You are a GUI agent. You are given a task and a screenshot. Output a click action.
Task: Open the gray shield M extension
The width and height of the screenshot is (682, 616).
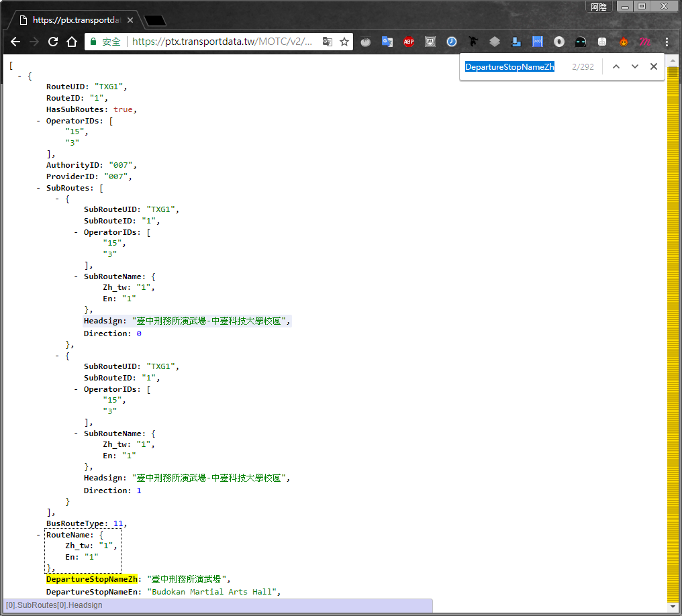tap(430, 42)
